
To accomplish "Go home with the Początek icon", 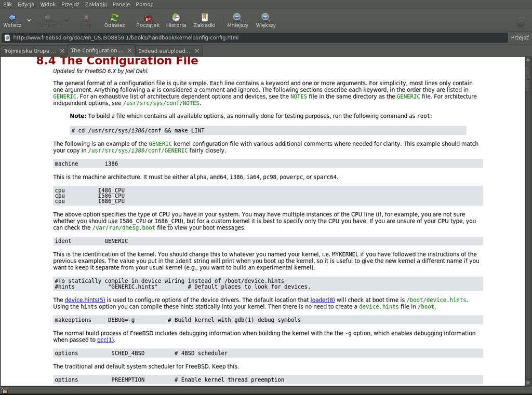I will click(x=148, y=17).
